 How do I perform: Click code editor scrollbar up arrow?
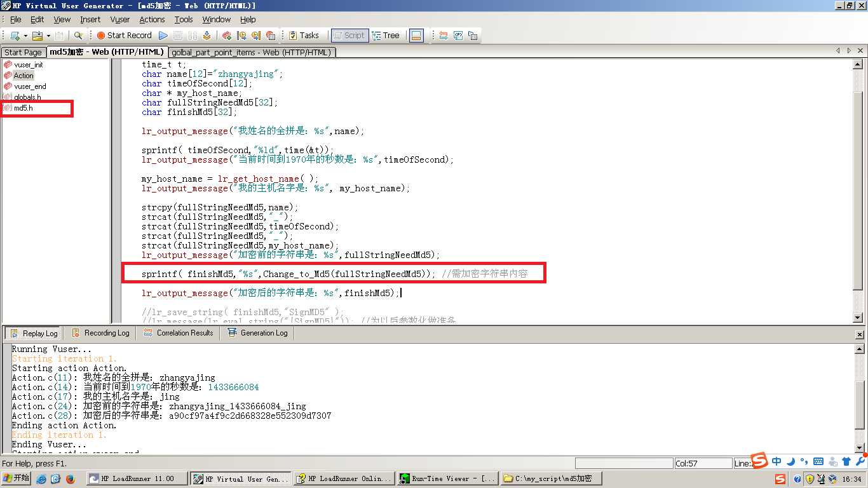click(x=858, y=64)
